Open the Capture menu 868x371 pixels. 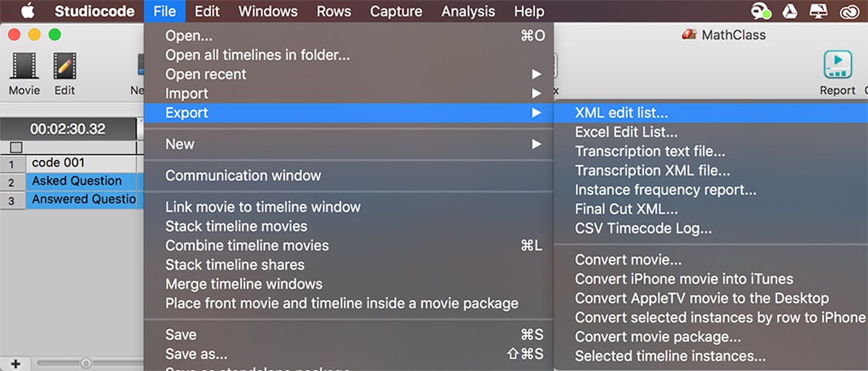point(396,11)
